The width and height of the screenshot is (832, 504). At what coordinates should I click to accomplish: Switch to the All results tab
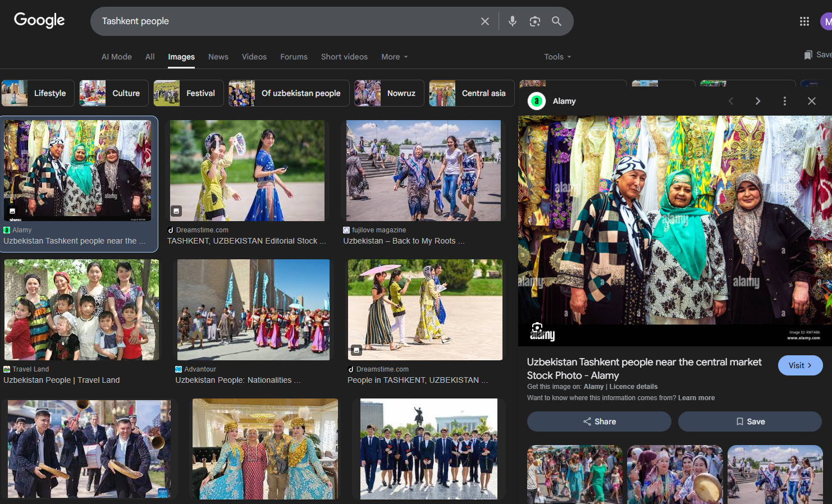pyautogui.click(x=150, y=57)
